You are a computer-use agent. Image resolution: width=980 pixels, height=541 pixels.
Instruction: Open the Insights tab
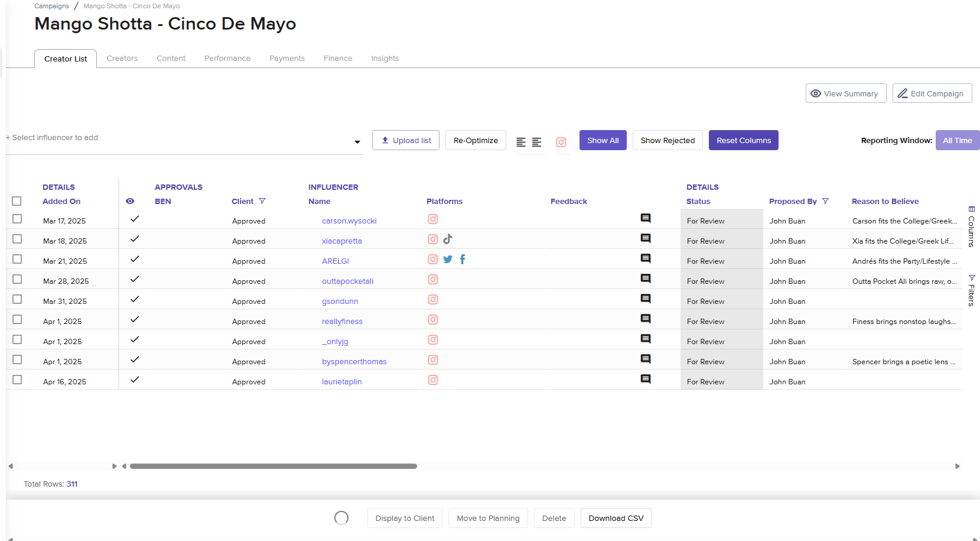click(385, 59)
